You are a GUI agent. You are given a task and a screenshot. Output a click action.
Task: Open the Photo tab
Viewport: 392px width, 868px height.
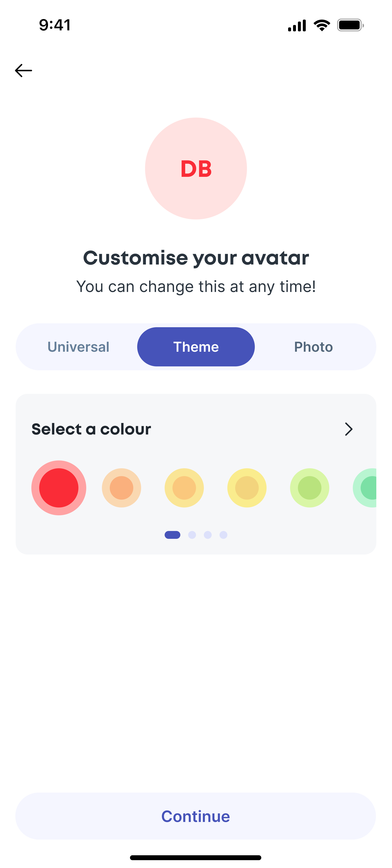313,347
